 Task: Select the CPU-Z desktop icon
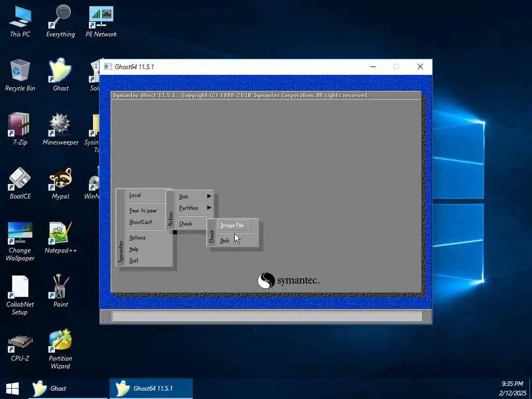(x=20, y=349)
